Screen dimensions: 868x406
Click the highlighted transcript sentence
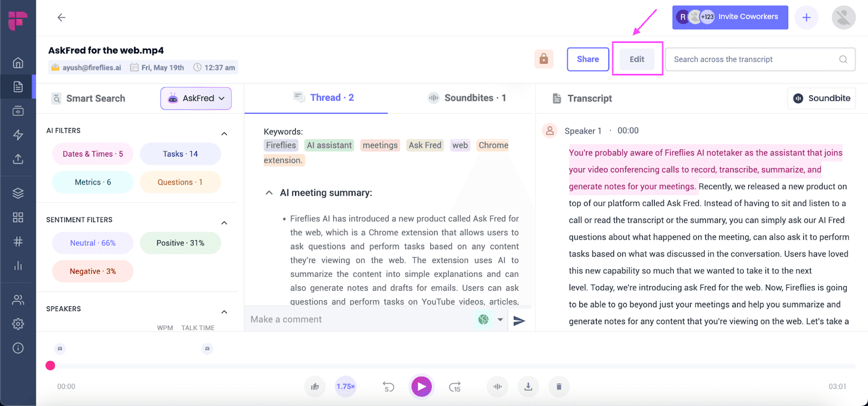pos(705,170)
